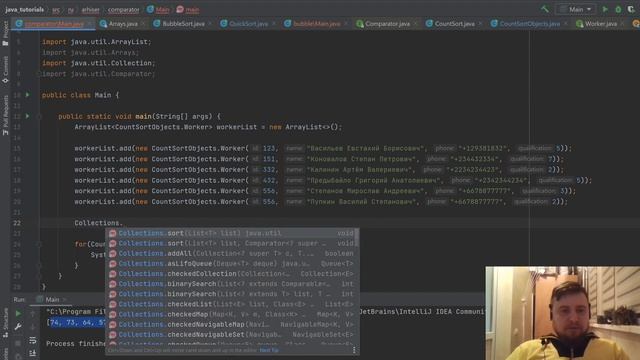
Task: Close the Comparator.java tab
Action: (x=415, y=24)
